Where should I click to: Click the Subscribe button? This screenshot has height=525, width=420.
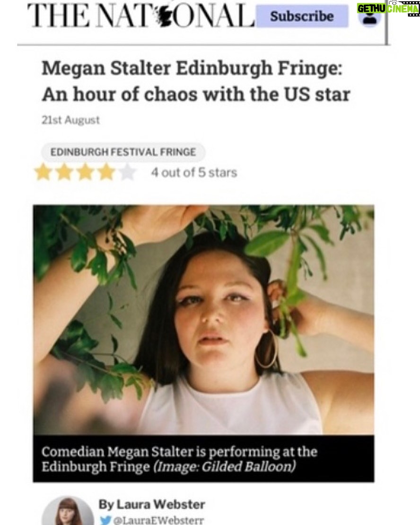click(302, 16)
